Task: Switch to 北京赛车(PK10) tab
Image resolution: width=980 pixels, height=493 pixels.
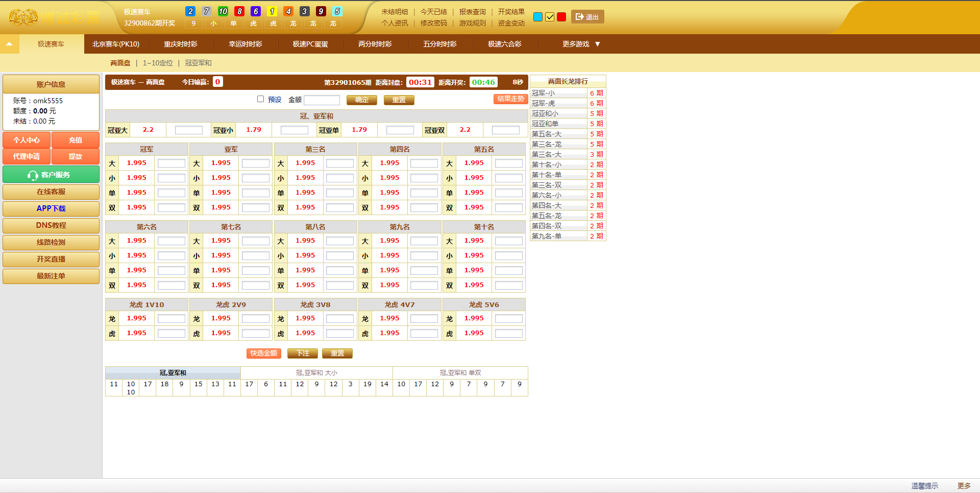Action: tap(116, 44)
